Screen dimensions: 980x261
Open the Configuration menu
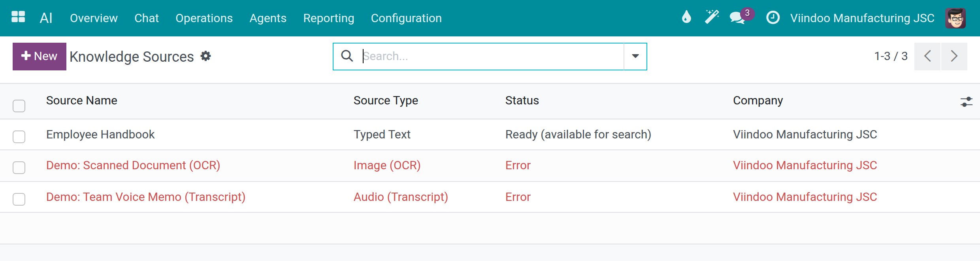tap(406, 18)
